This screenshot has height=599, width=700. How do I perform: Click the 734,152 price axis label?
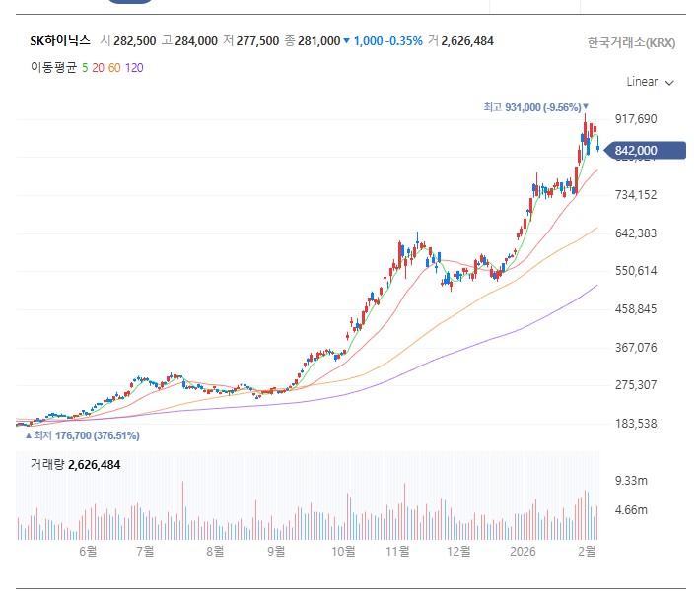click(x=636, y=195)
